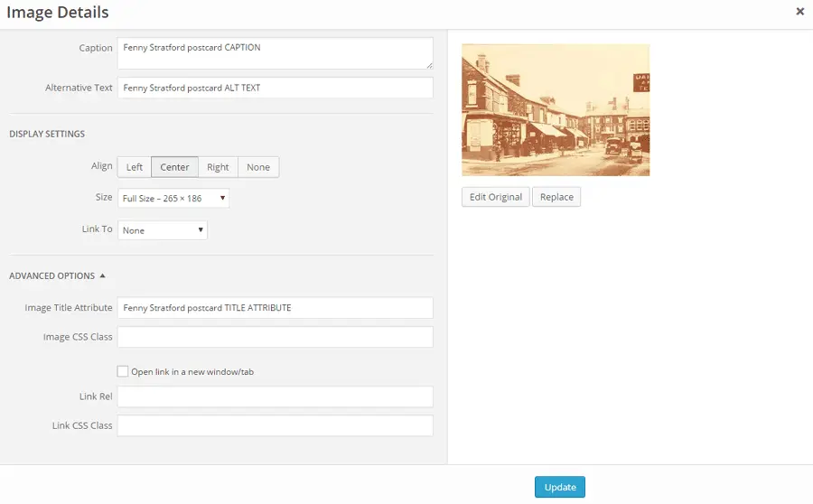Choose None alignment
Image resolution: width=813 pixels, height=504 pixels.
258,167
